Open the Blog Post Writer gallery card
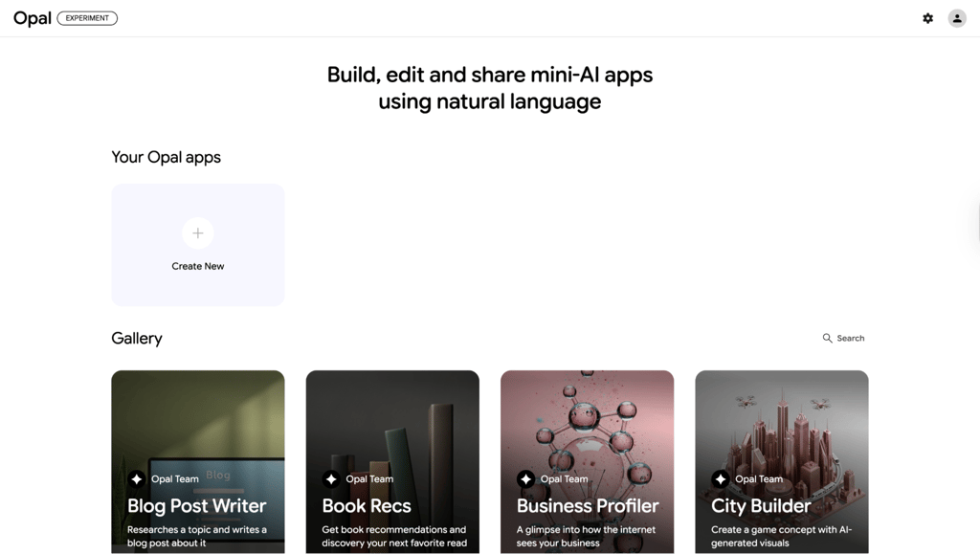980x554 pixels. [x=197, y=461]
